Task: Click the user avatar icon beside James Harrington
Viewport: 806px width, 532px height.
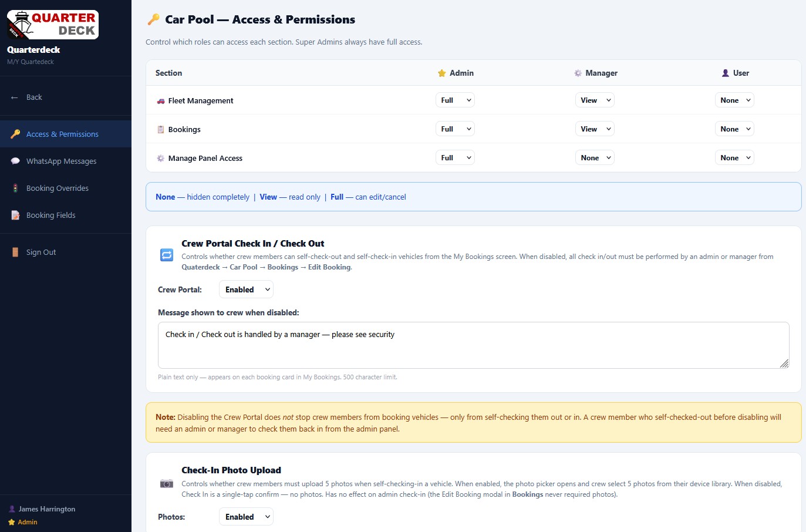Action: [12, 509]
